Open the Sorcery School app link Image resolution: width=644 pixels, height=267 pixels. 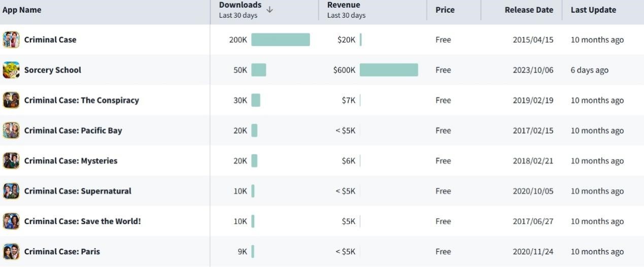tap(53, 70)
